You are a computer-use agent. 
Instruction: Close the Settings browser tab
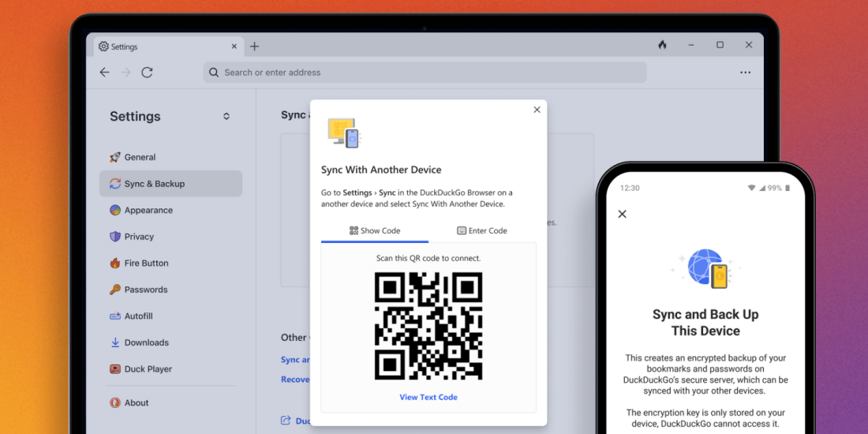click(x=234, y=47)
